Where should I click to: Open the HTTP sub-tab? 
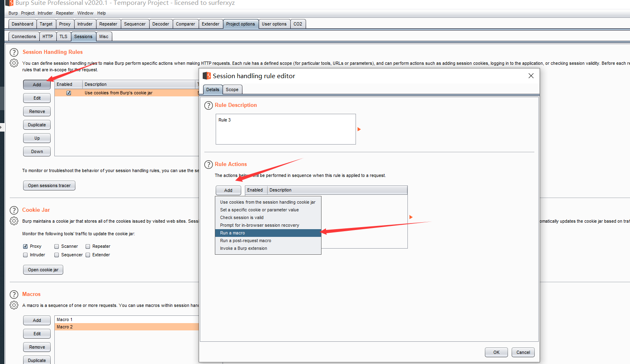coord(48,36)
